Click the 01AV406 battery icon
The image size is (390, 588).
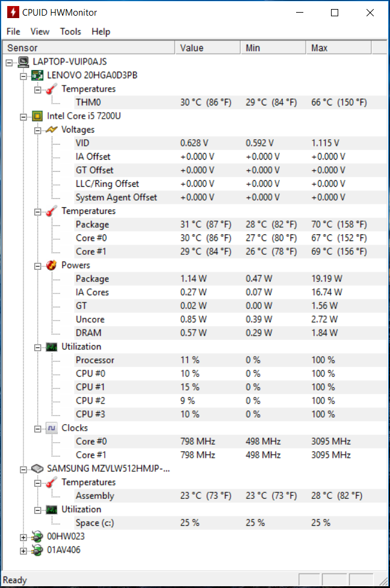click(37, 550)
